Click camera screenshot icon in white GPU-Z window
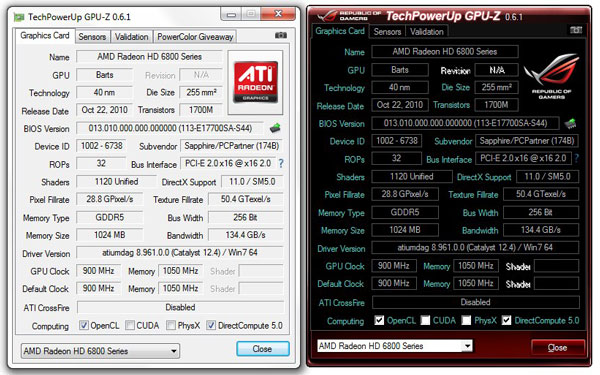The height and width of the screenshot is (375, 600). click(280, 35)
